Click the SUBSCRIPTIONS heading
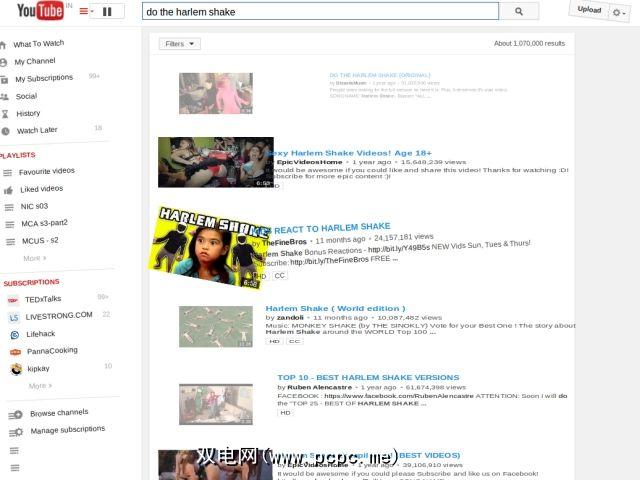 click(31, 282)
